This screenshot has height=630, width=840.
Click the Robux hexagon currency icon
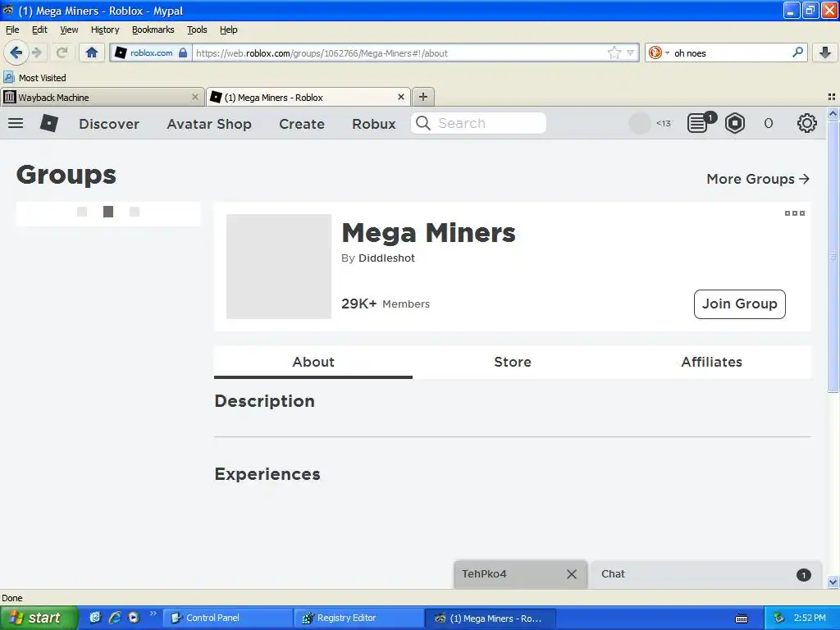735,123
